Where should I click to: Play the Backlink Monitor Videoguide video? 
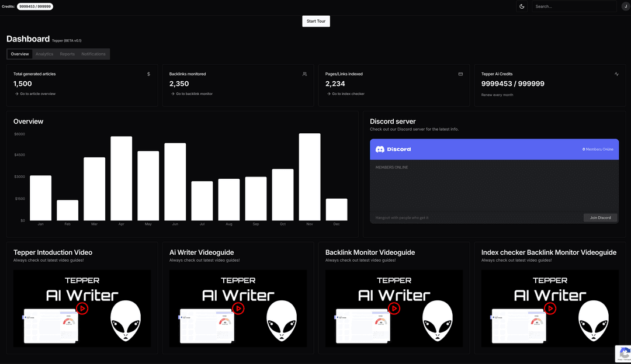coord(394,308)
